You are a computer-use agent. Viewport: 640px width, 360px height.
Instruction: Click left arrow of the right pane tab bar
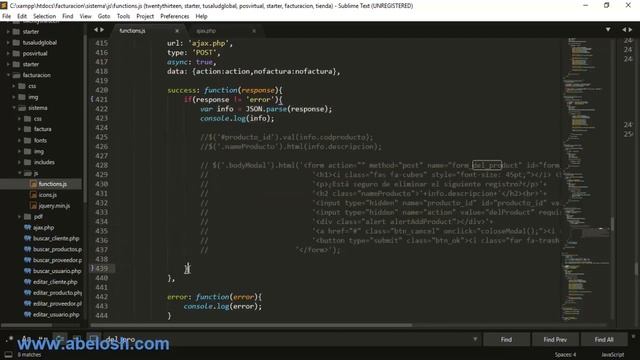(624, 30)
